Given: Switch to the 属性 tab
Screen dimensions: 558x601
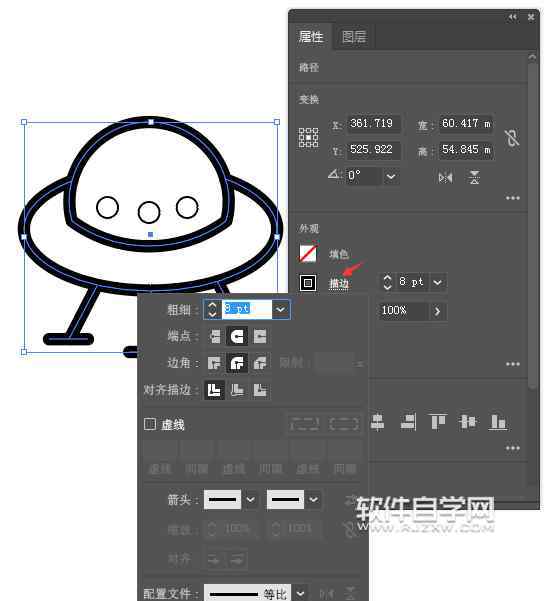Looking at the screenshot, I should (311, 37).
